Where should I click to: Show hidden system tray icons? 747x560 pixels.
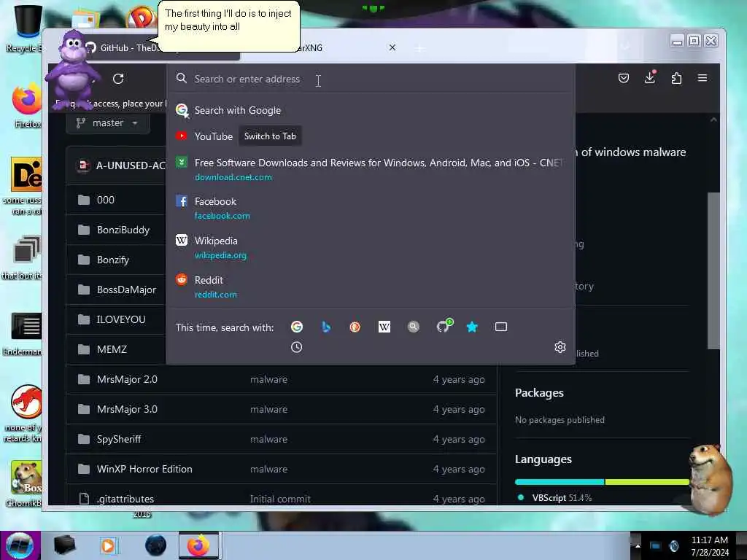(637, 546)
